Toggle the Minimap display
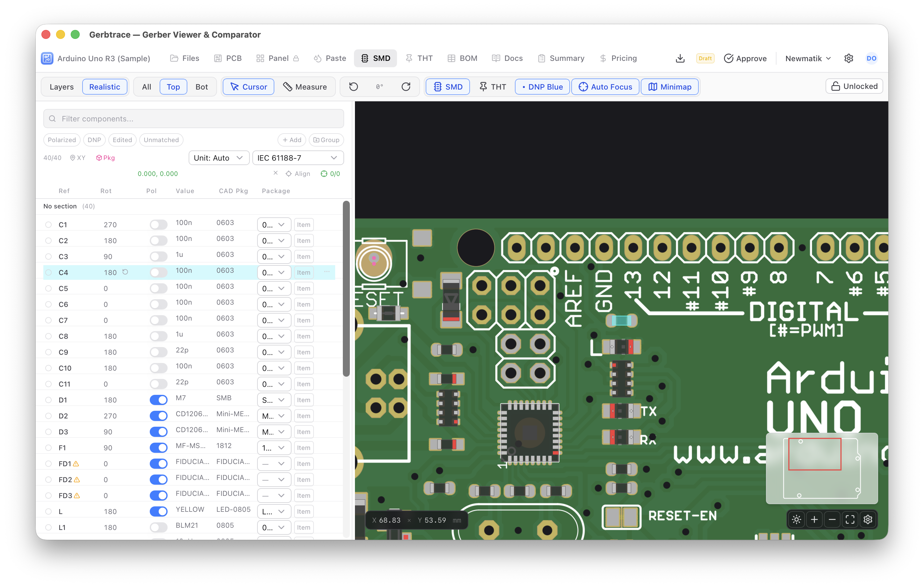This screenshot has width=924, height=587. tap(670, 87)
